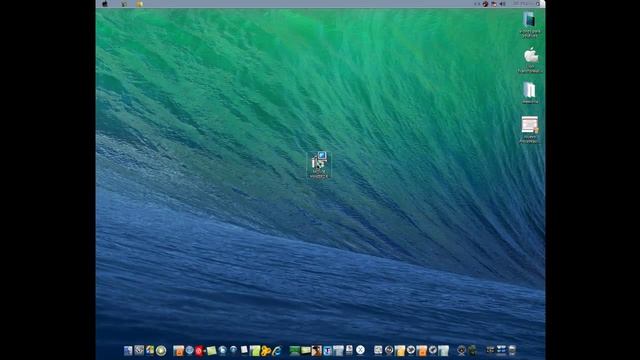
Task: Open the green monitor icon in dock
Action: [294, 350]
